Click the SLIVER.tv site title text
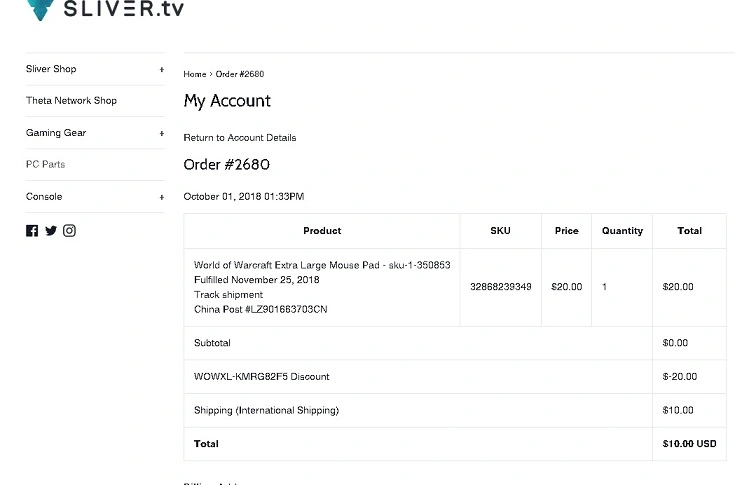This screenshot has height=485, width=735. (124, 8)
